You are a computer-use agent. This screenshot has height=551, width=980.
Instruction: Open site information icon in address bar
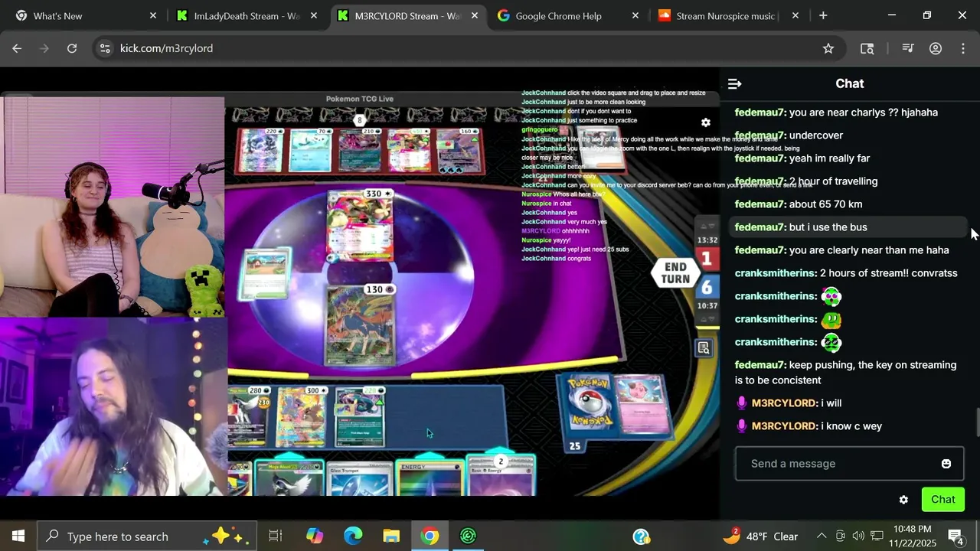(x=105, y=48)
